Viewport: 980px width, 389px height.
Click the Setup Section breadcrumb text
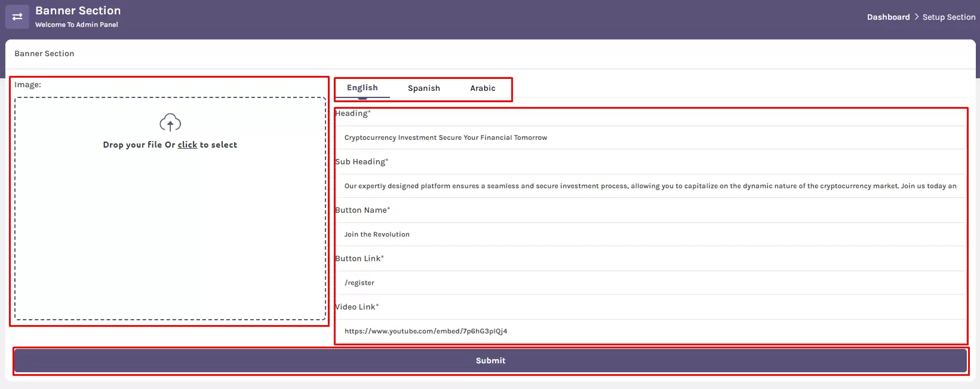[x=949, y=17]
